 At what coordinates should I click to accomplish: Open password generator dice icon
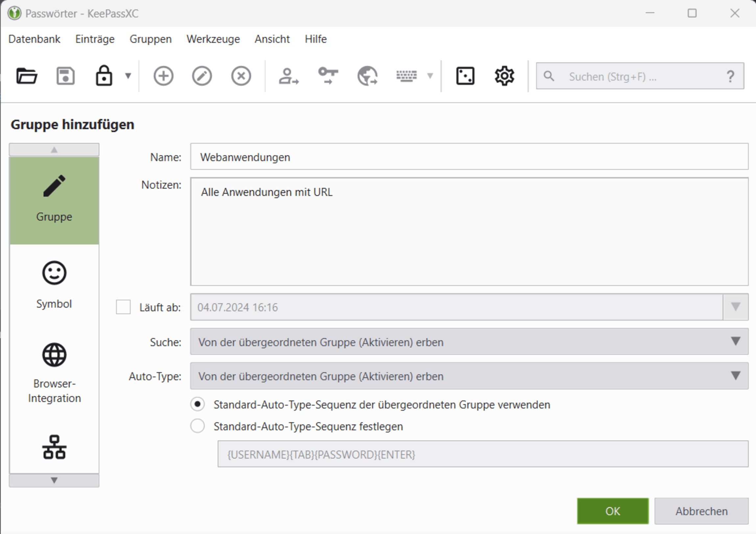click(465, 76)
